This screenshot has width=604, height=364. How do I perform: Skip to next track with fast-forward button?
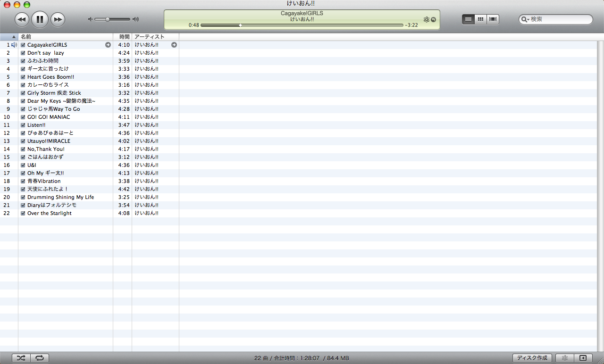pos(58,19)
